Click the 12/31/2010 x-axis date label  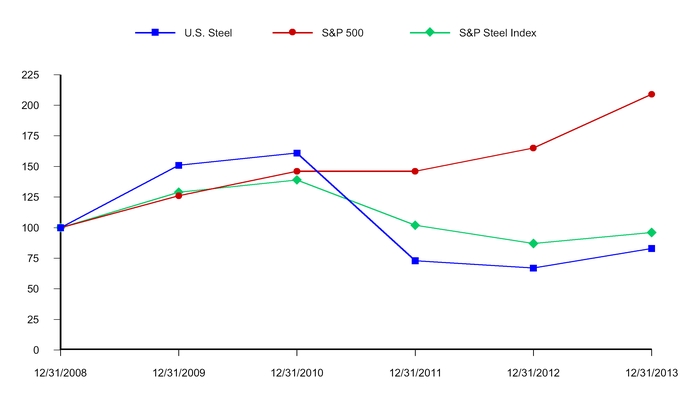(297, 374)
